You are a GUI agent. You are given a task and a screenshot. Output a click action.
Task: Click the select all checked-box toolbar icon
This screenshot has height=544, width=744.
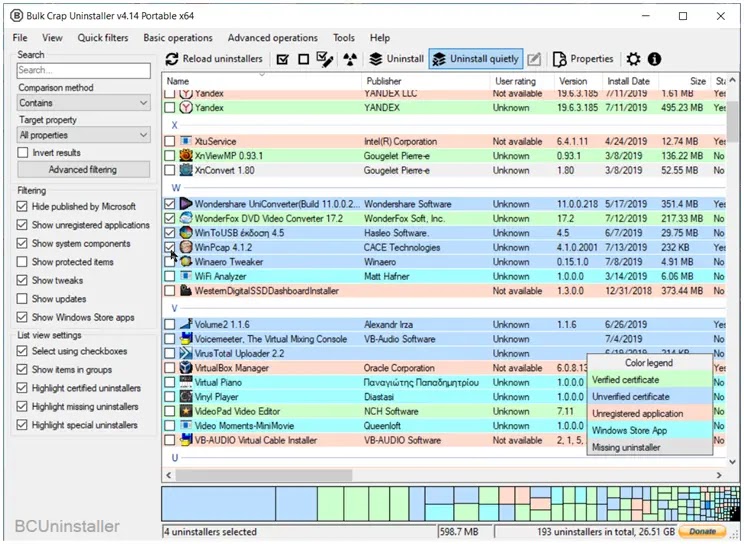(x=282, y=59)
